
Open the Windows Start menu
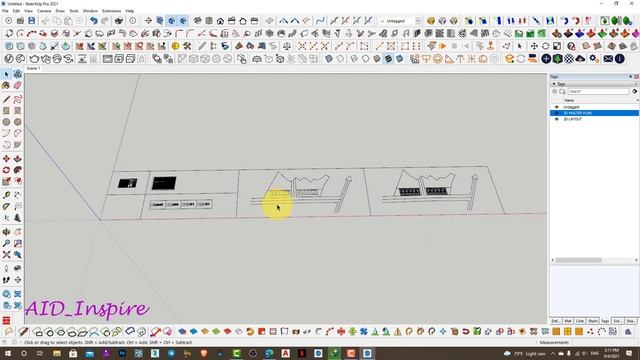pyautogui.click(x=7, y=353)
